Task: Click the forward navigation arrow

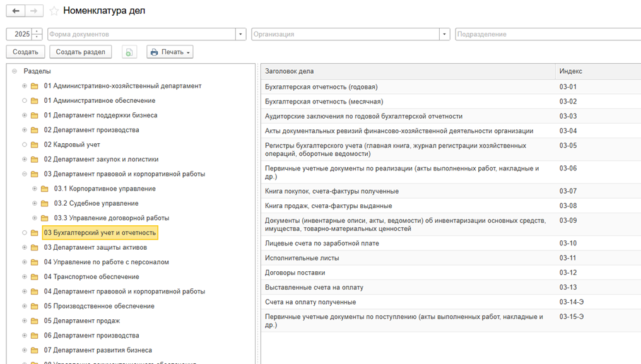Action: (x=34, y=11)
